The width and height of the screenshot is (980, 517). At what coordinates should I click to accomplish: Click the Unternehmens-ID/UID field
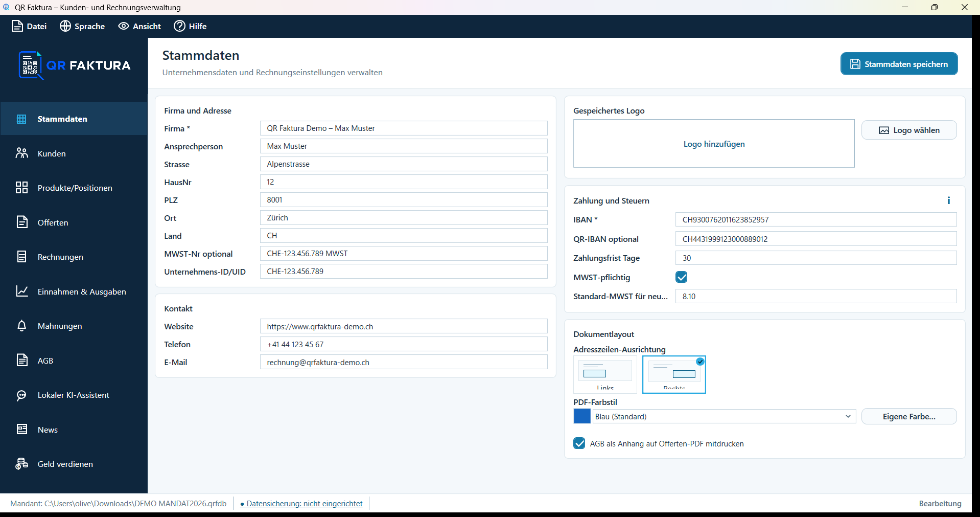click(404, 272)
